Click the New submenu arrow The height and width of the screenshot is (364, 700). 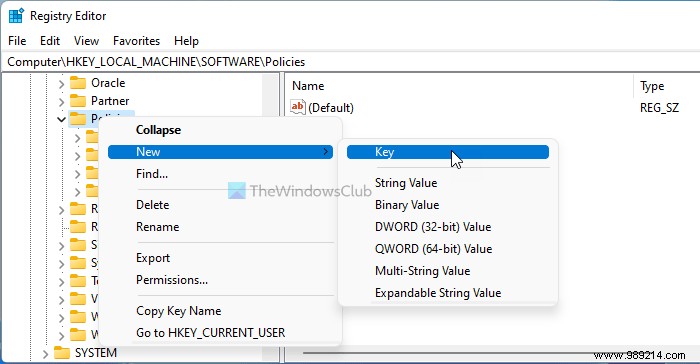[x=325, y=152]
